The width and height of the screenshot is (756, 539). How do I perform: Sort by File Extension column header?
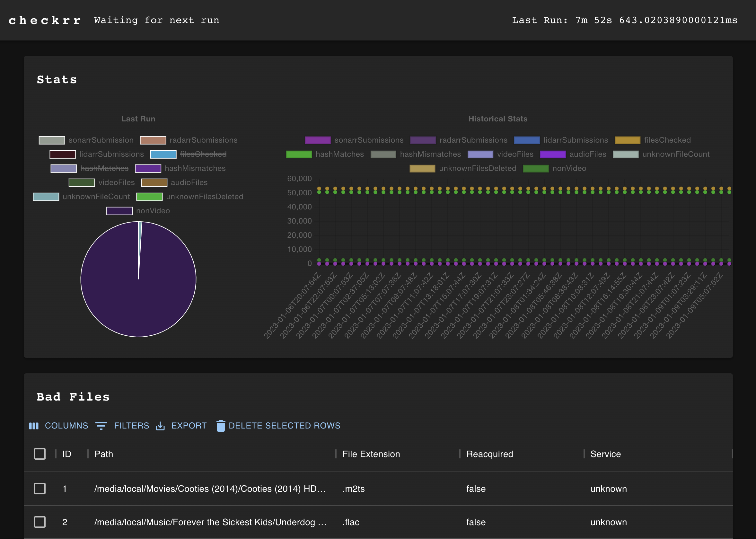371,454
